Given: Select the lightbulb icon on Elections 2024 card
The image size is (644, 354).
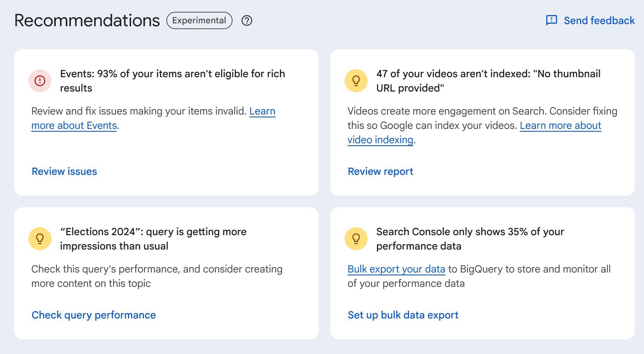Looking at the screenshot, I should pos(40,238).
